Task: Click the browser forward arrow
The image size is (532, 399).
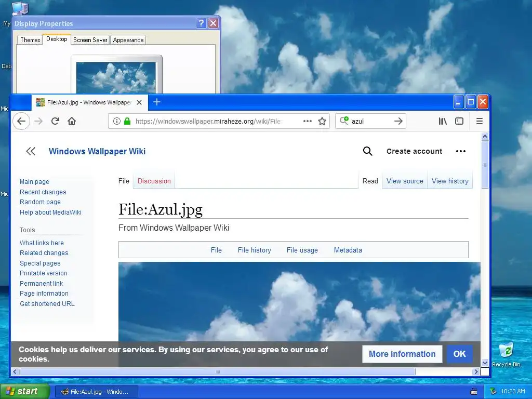Action: coord(38,121)
